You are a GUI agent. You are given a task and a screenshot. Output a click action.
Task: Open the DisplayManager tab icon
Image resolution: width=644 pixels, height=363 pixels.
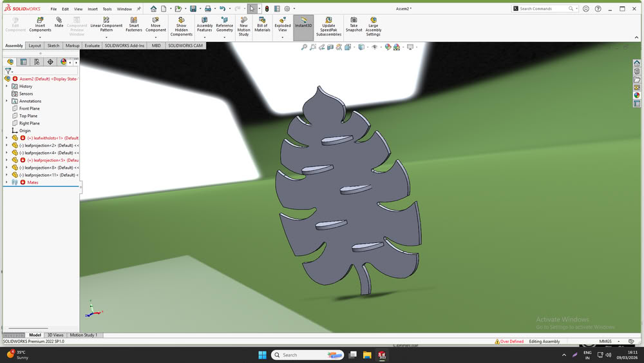[x=63, y=62]
